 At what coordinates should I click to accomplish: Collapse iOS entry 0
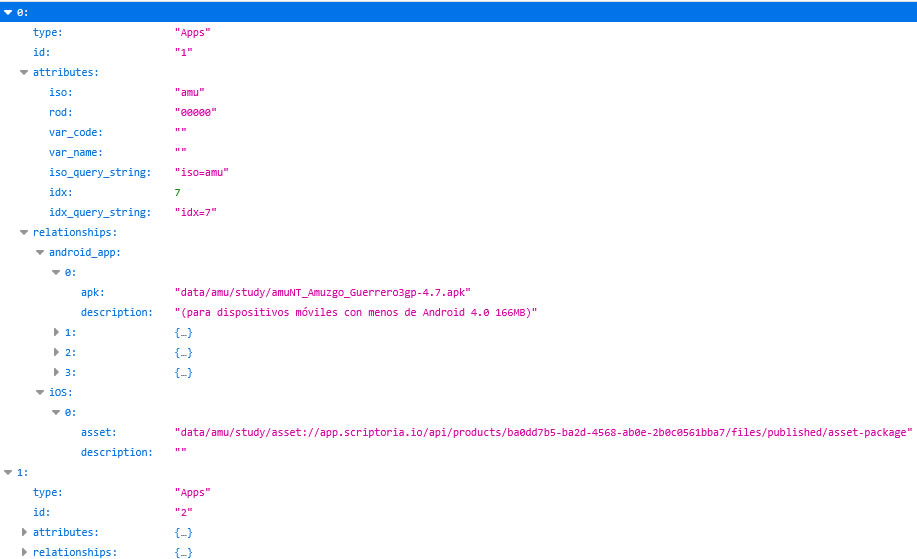pos(57,412)
